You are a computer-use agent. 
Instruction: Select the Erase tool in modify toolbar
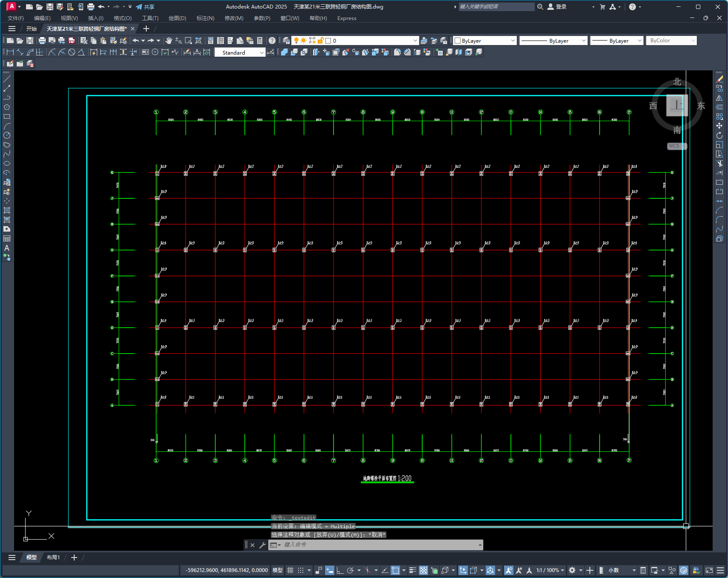[x=719, y=79]
